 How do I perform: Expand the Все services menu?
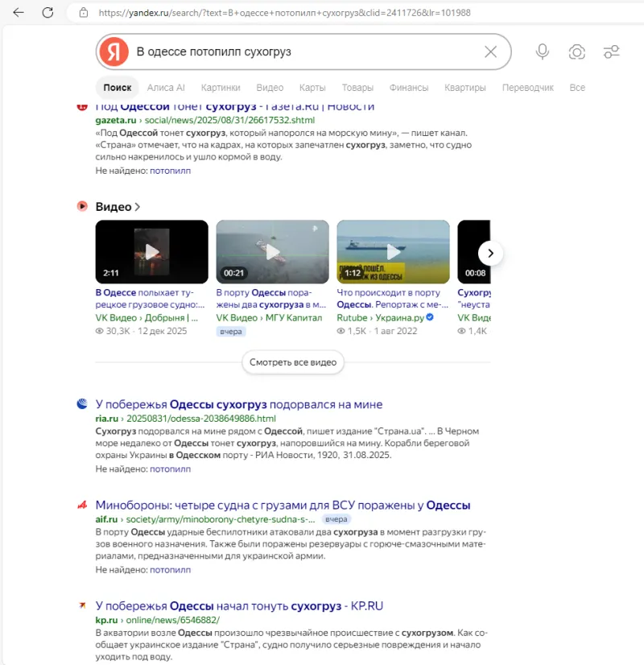pos(577,88)
